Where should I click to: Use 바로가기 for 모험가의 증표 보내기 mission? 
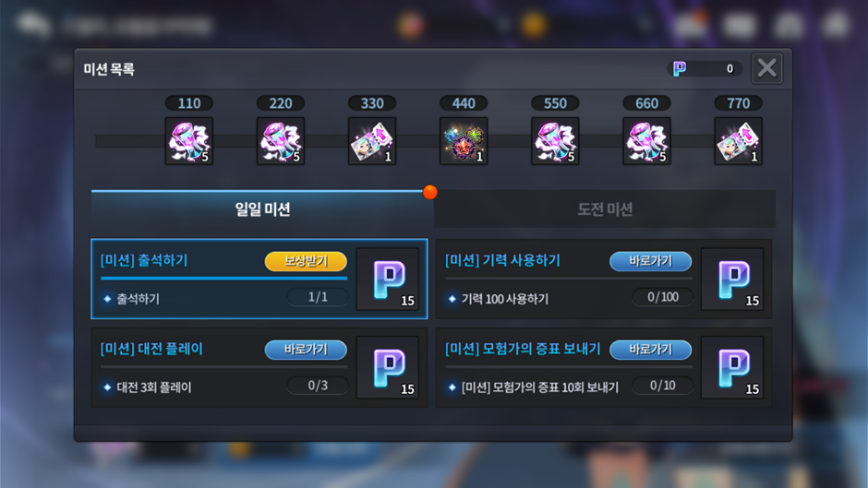coord(650,350)
